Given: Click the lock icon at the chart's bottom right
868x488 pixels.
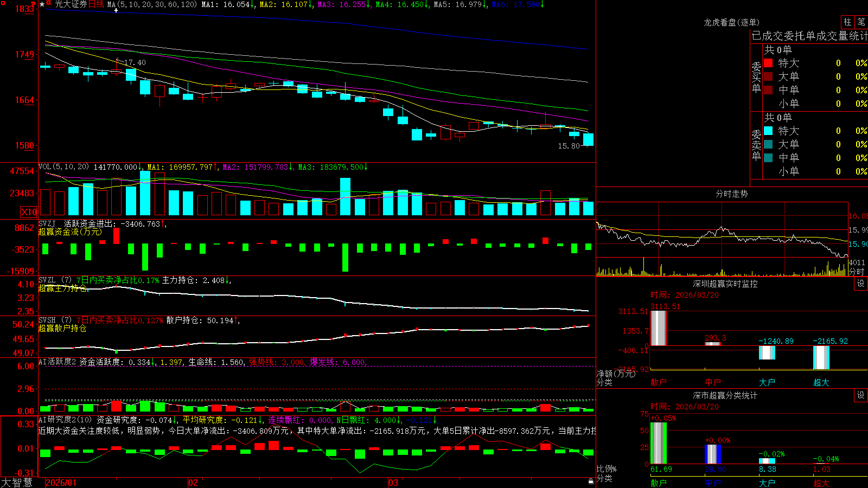Looking at the screenshot, I should coord(591,481).
